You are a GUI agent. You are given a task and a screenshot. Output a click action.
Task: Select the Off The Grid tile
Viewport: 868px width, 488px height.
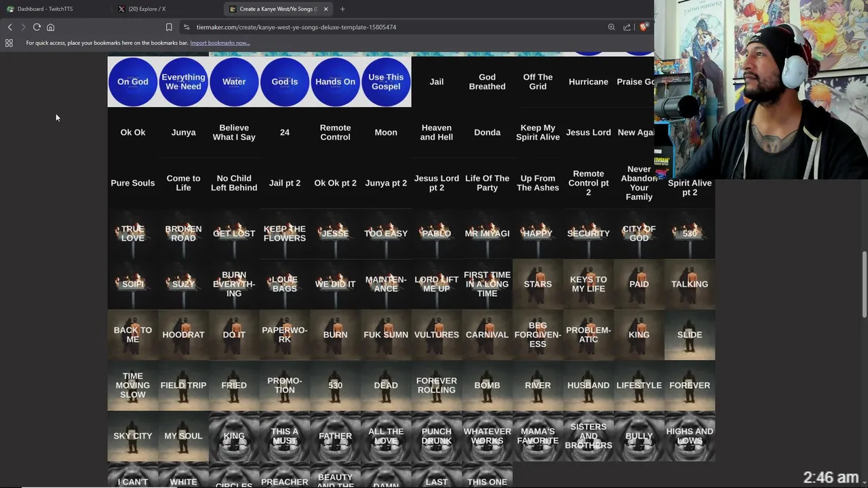(538, 81)
